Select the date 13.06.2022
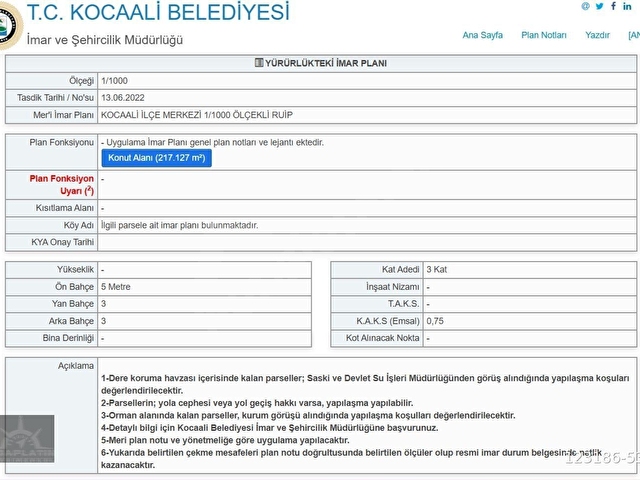Viewport: 640px width, 480px height. pyautogui.click(x=123, y=98)
